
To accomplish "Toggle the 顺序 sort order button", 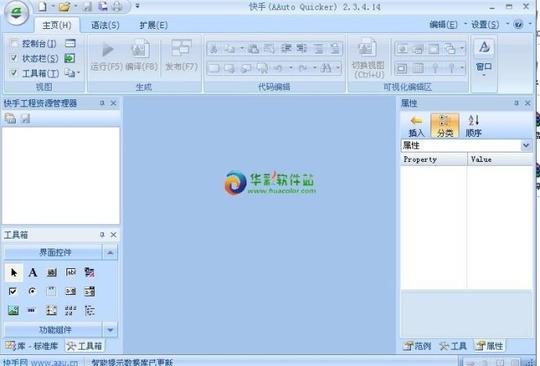I will click(474, 126).
